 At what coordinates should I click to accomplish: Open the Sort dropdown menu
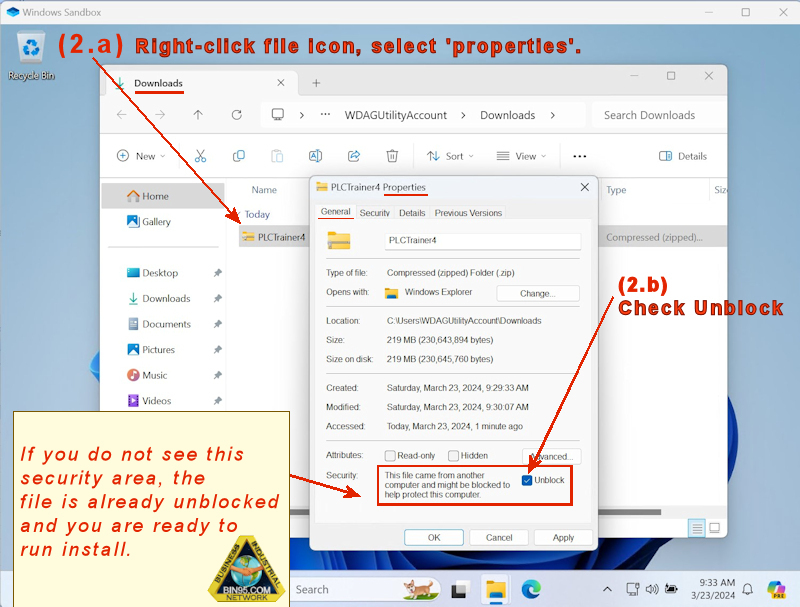[451, 156]
